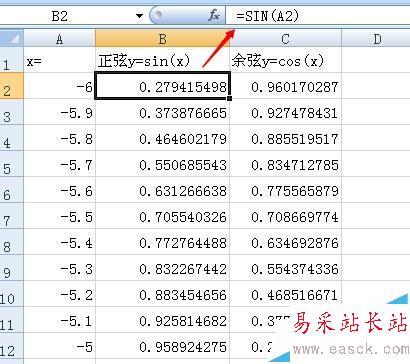Click cell with value 0.925814682
410x364 pixels.
click(x=162, y=320)
